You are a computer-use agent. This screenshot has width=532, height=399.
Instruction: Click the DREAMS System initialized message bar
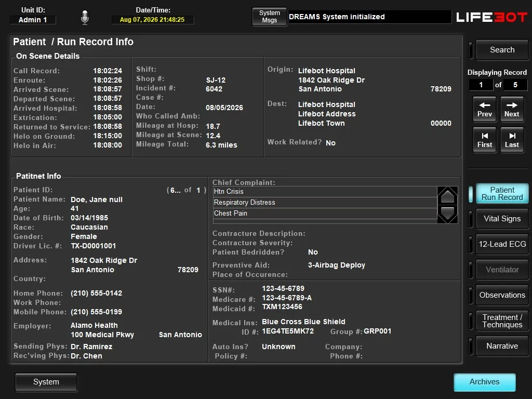(x=369, y=17)
